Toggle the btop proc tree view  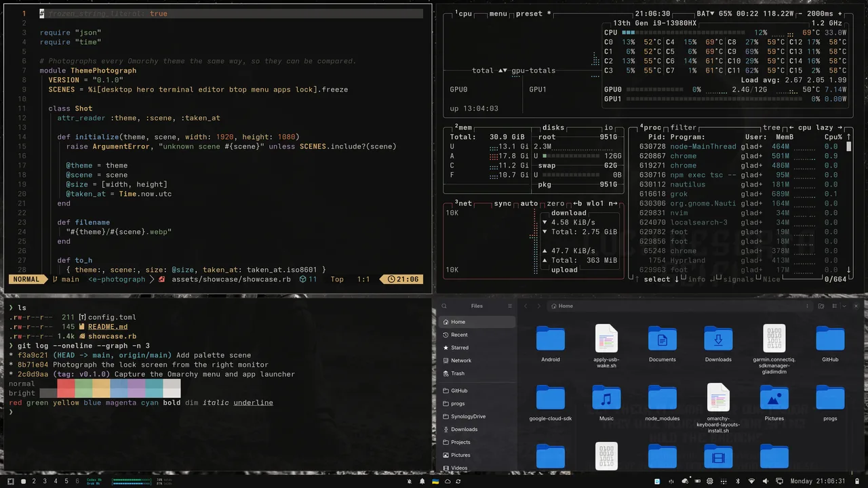coord(771,127)
